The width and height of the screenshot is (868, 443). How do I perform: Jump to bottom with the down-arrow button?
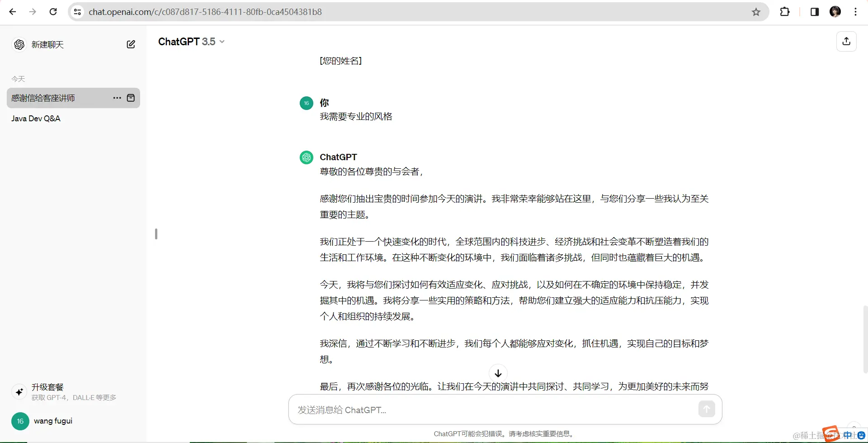(x=498, y=373)
